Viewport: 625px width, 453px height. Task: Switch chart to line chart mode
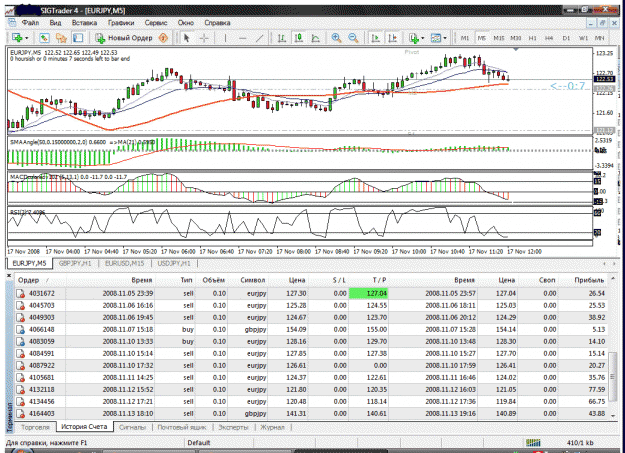click(x=315, y=38)
